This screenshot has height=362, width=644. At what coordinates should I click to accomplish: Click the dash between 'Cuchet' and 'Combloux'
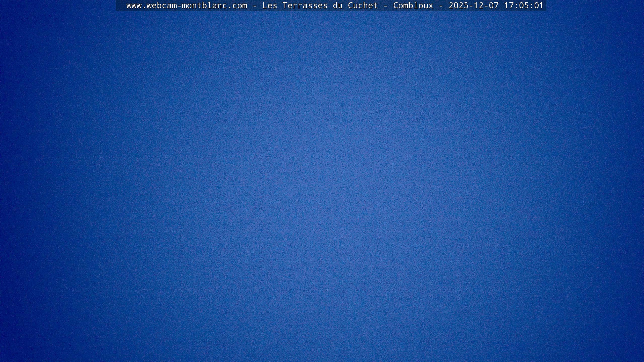coord(386,6)
